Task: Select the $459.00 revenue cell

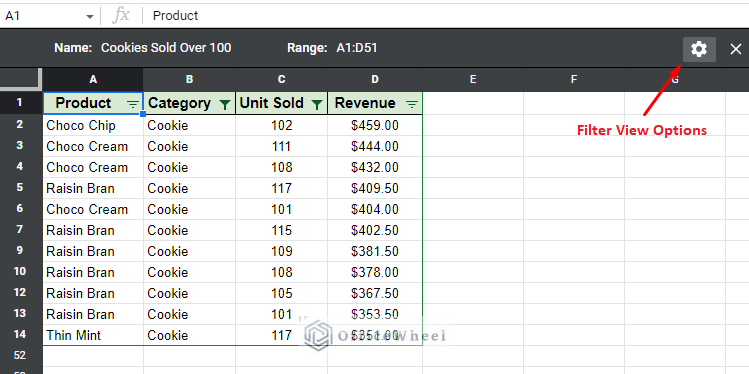Action: (x=375, y=126)
